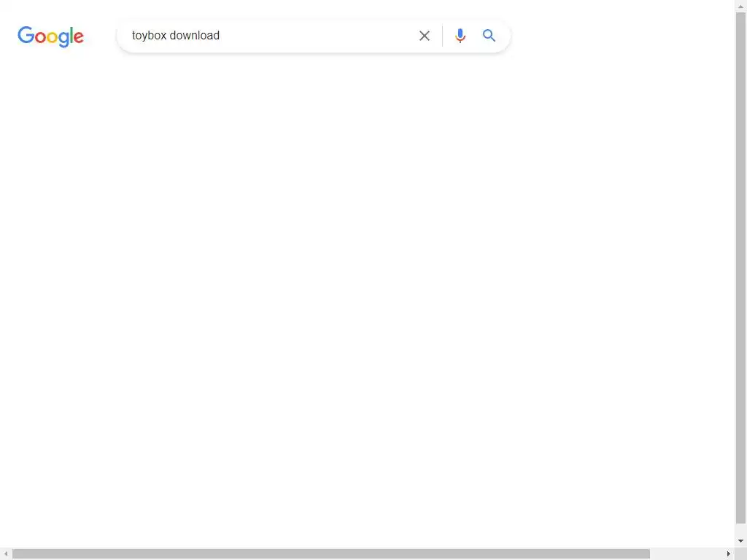This screenshot has height=560, width=747.
Task: Clear the search box with the X icon
Action: click(x=424, y=36)
